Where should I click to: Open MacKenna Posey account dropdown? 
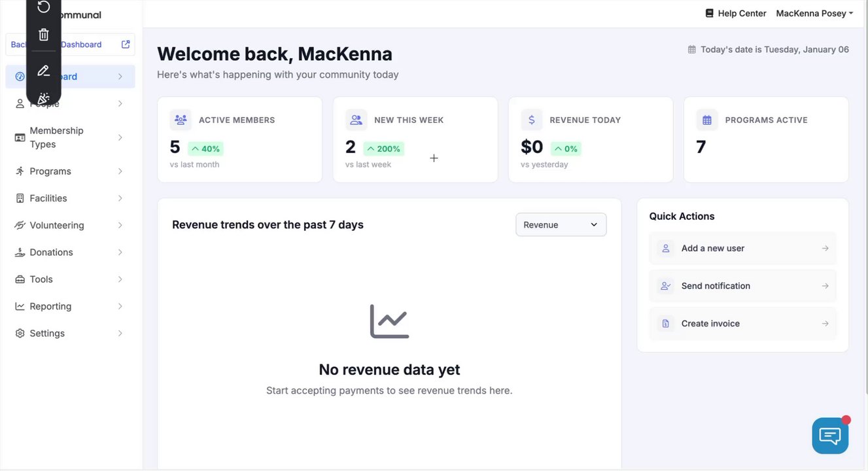[x=814, y=13]
